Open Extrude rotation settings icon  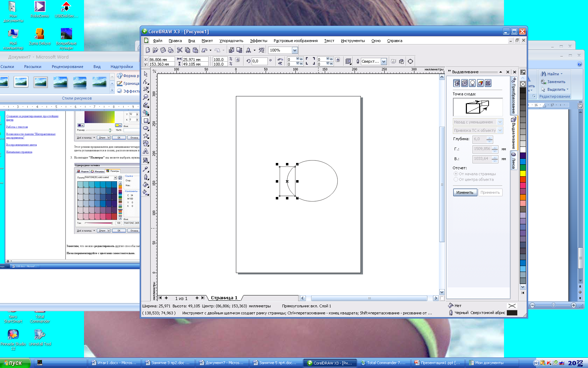pos(464,83)
